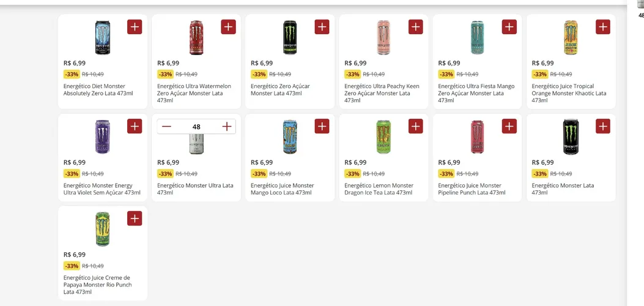Click the quantity field showing 48

pos(196,127)
